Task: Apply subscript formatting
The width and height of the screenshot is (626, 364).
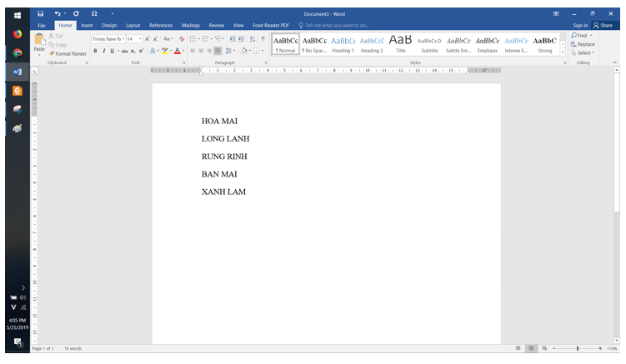Action: (x=133, y=51)
